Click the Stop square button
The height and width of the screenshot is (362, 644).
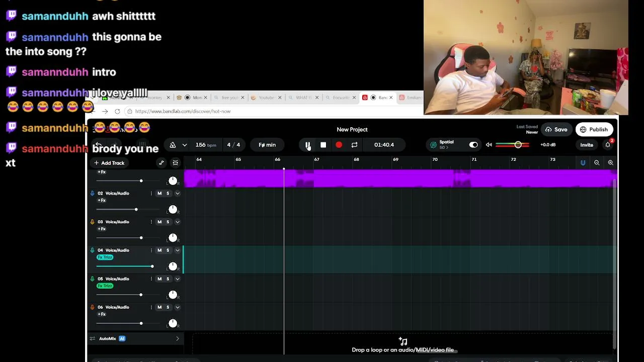323,145
